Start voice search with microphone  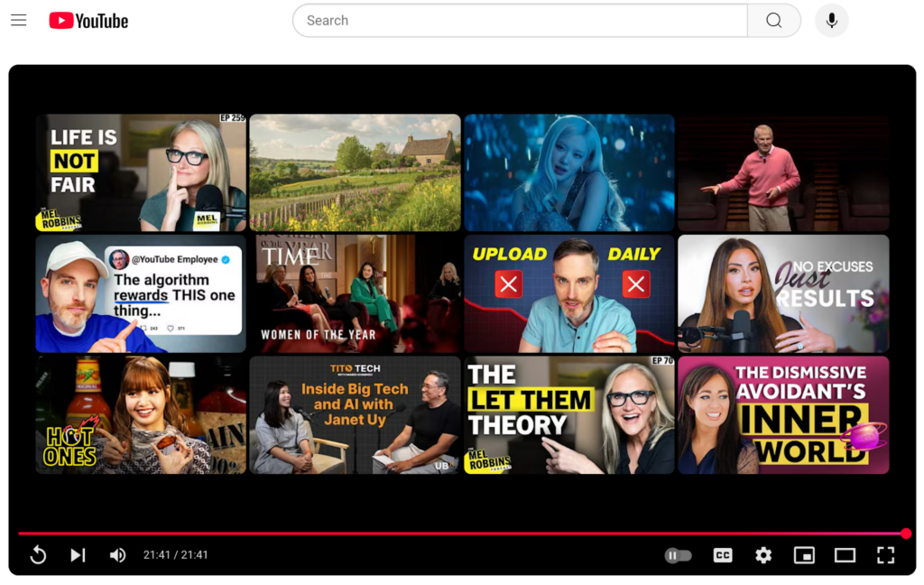(831, 21)
